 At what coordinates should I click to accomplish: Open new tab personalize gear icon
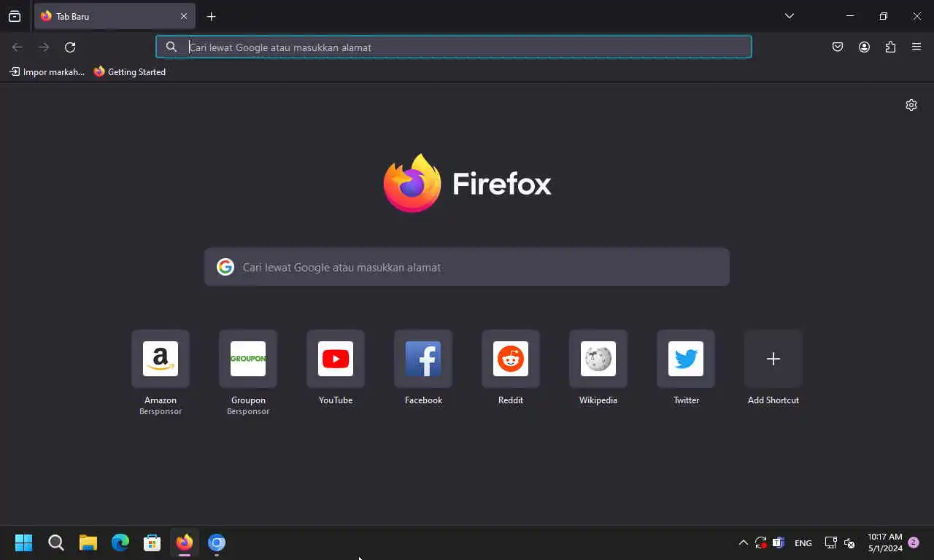coord(911,105)
